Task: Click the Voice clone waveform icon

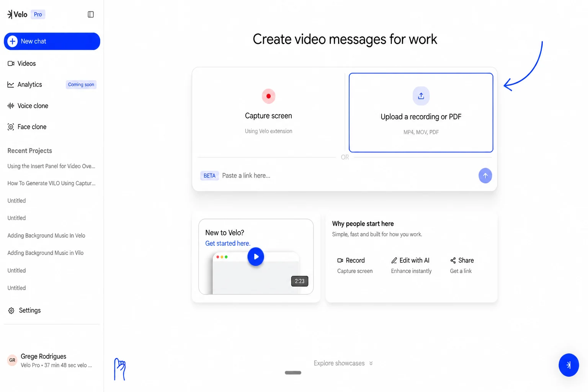Action: click(x=11, y=106)
